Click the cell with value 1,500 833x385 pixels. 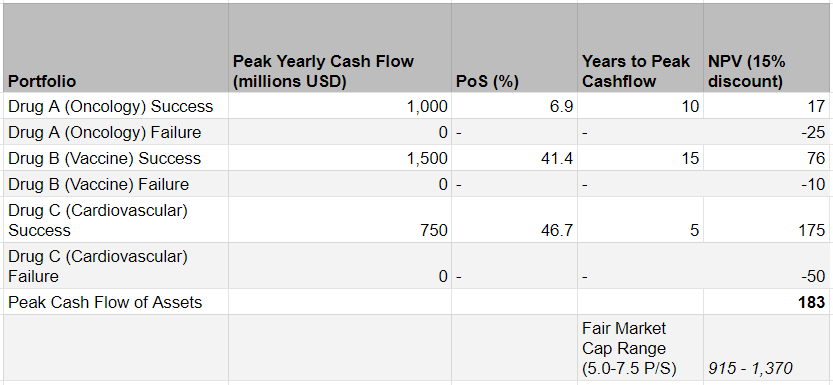point(340,158)
